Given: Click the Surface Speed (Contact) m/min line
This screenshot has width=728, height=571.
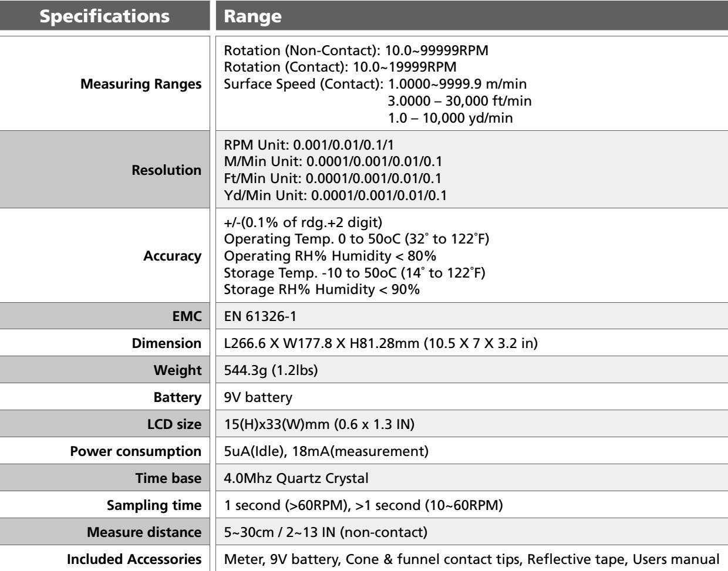Looking at the screenshot, I should click(376, 84).
